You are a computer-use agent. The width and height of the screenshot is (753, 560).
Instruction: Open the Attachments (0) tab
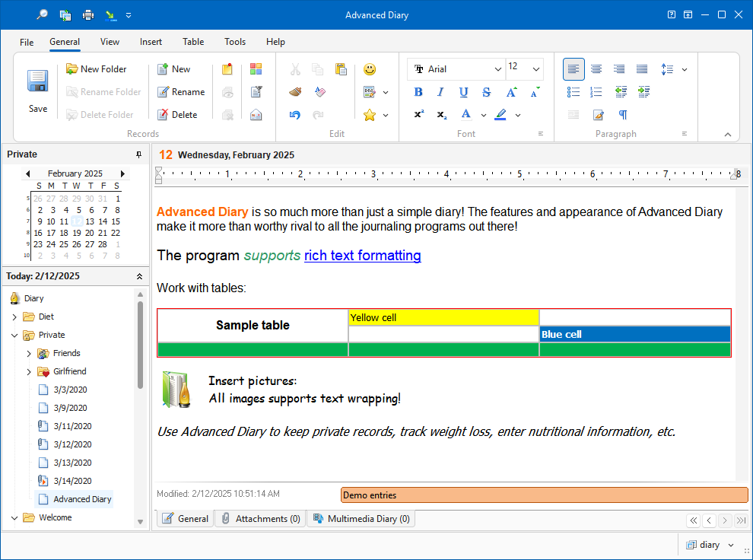(x=261, y=519)
